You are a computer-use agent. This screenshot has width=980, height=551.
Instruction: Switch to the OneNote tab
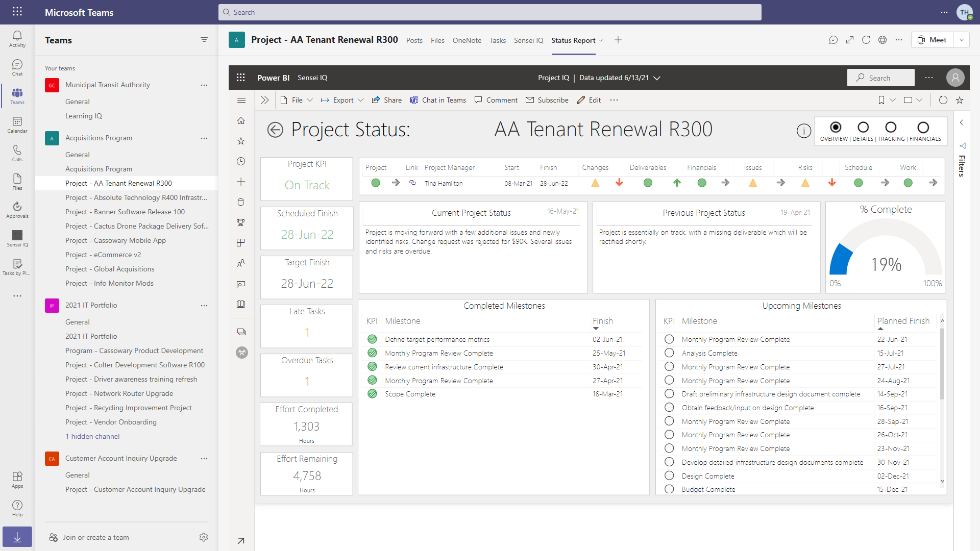(467, 40)
